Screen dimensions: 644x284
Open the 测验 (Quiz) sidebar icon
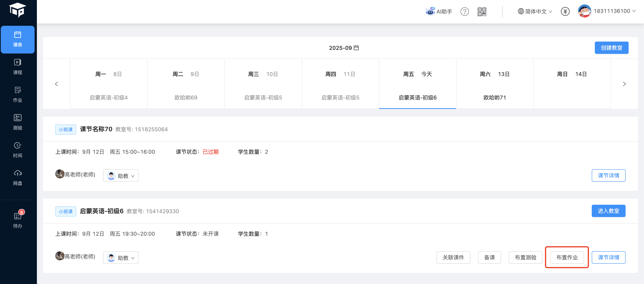click(x=17, y=122)
